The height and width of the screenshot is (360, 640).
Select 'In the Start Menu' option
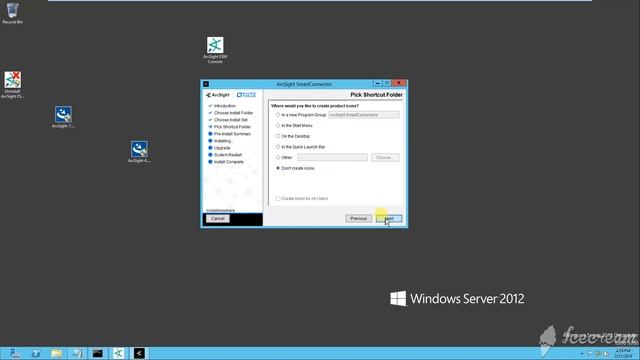click(x=278, y=126)
